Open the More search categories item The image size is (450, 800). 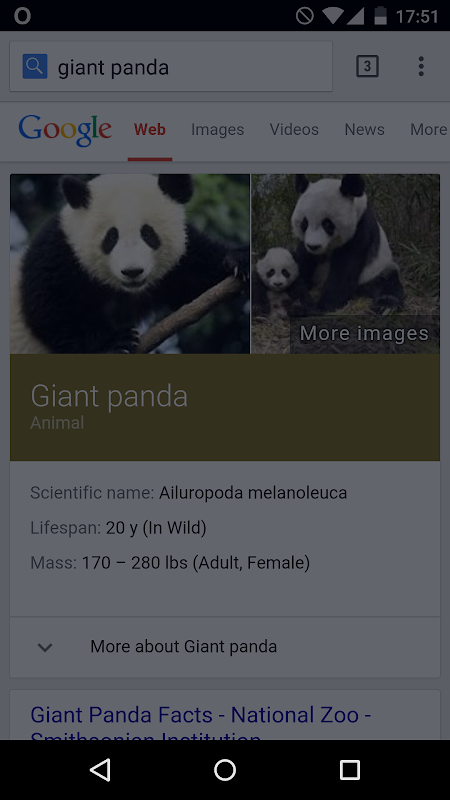point(429,130)
